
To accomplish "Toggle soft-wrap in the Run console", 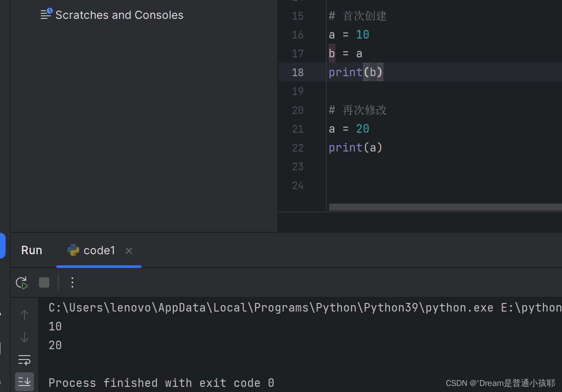I will point(24,359).
